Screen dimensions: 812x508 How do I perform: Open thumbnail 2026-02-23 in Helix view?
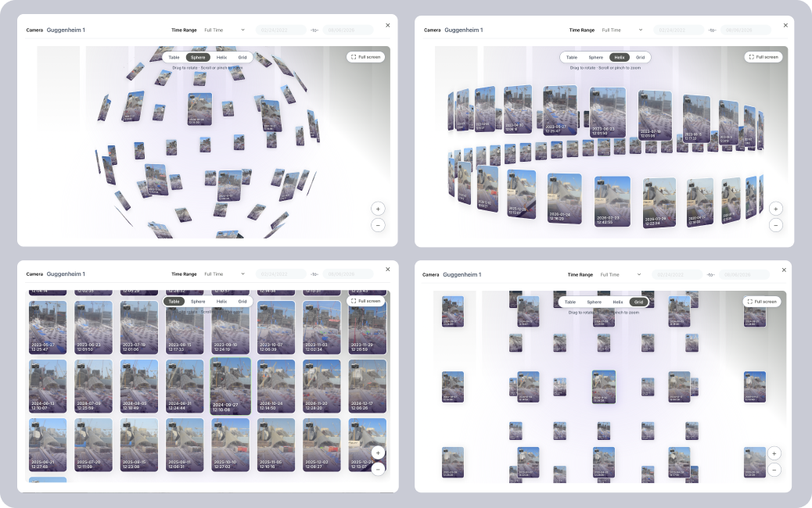click(x=612, y=201)
